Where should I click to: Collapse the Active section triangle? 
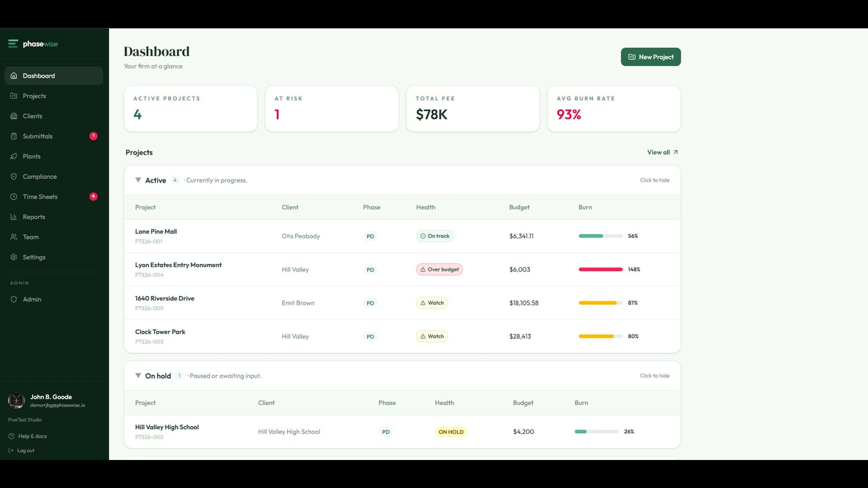click(138, 180)
